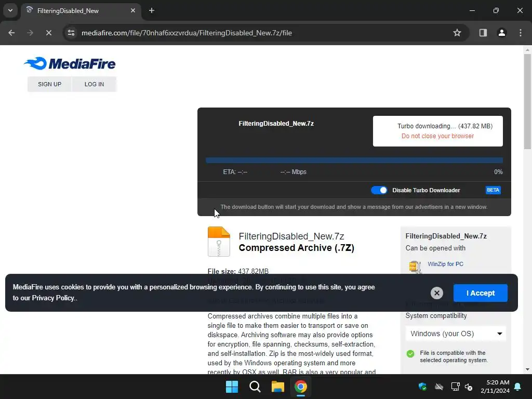Click the green compatibility checkmark icon

(x=410, y=354)
